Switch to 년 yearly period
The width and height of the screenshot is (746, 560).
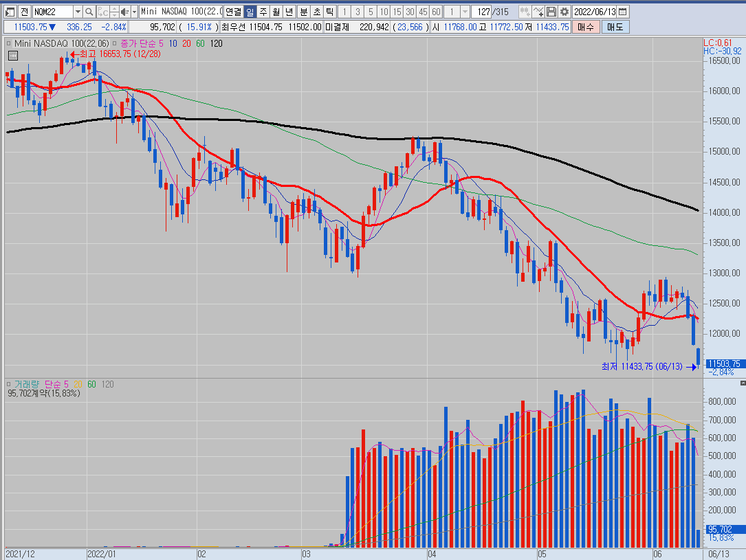pyautogui.click(x=289, y=12)
